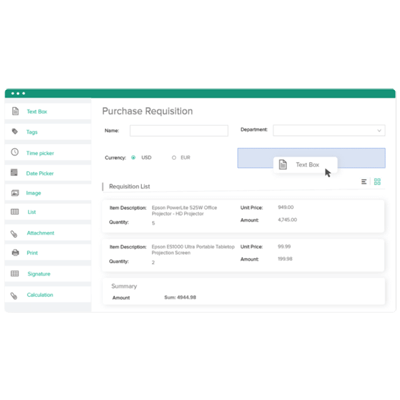
Task: Click the document icon on dragged Text Box chip
Action: click(x=283, y=164)
